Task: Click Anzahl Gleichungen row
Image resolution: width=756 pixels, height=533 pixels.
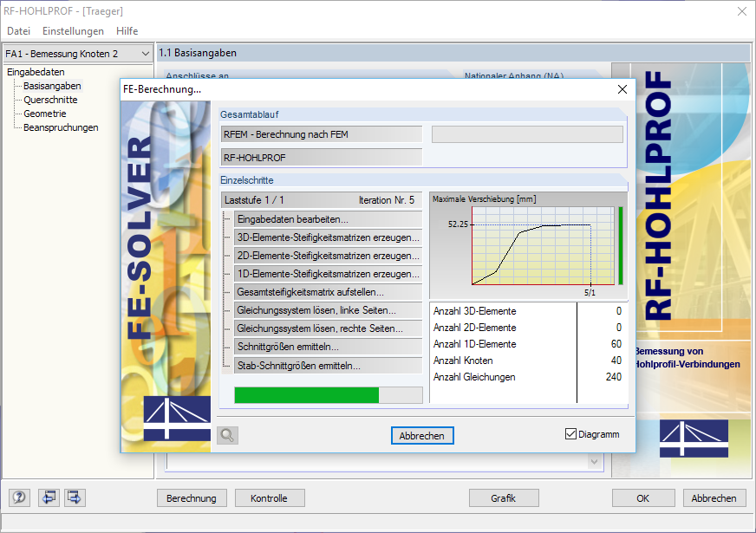Action: click(x=529, y=377)
